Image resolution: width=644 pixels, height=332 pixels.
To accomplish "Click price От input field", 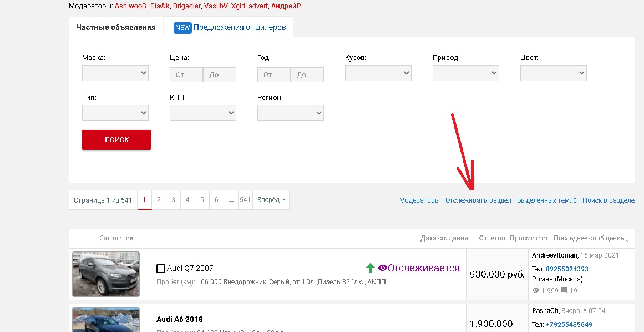I will pyautogui.click(x=186, y=75).
